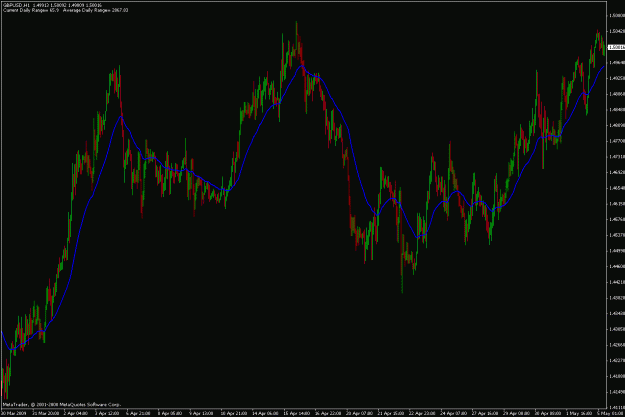Click the 6 Apr 21:00 time label
This screenshot has width=625, height=417.
point(138,413)
